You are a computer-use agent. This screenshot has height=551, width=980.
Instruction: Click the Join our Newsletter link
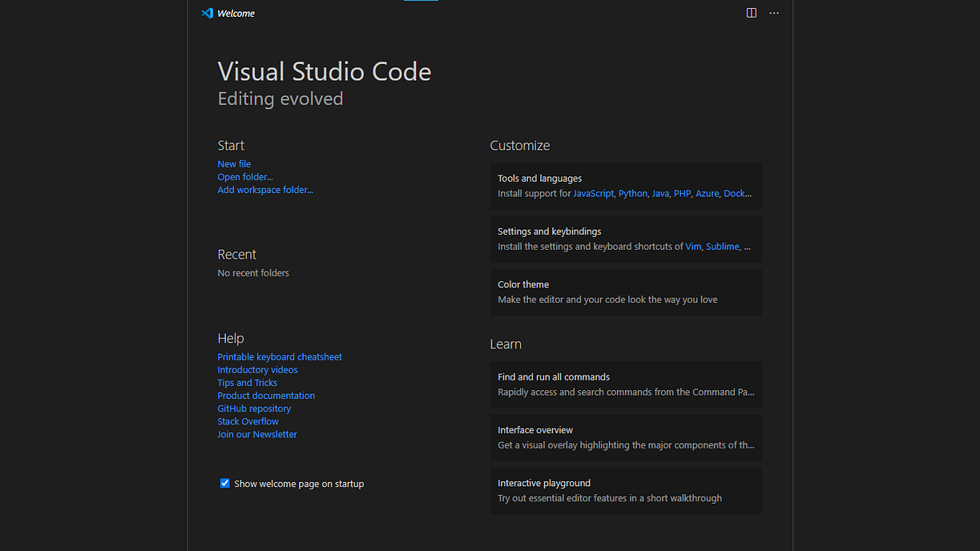(257, 434)
